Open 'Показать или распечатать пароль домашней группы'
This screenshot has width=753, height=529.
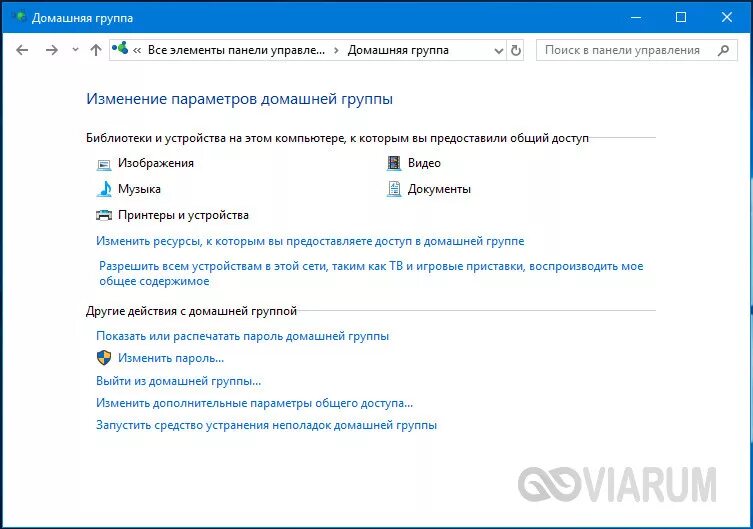pos(243,336)
